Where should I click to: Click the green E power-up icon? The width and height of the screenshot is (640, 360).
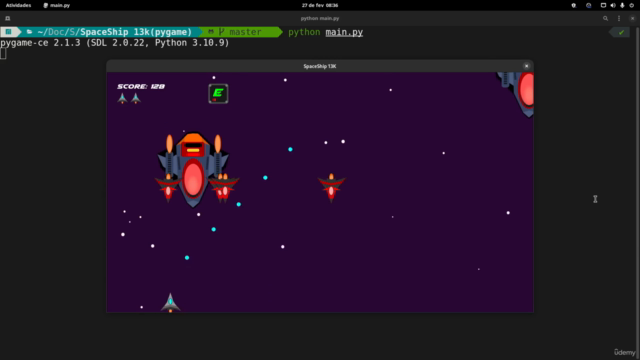[218, 93]
